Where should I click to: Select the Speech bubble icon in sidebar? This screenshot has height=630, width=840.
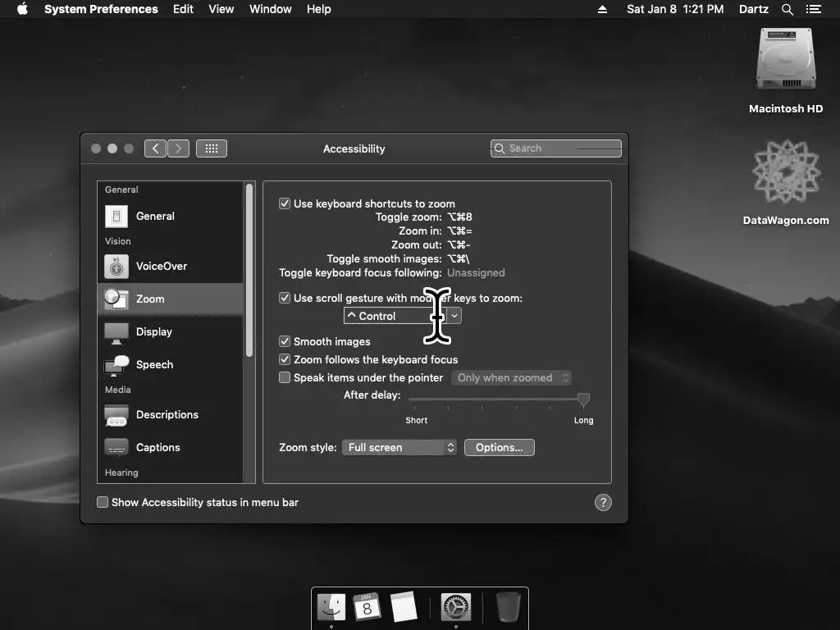116,365
